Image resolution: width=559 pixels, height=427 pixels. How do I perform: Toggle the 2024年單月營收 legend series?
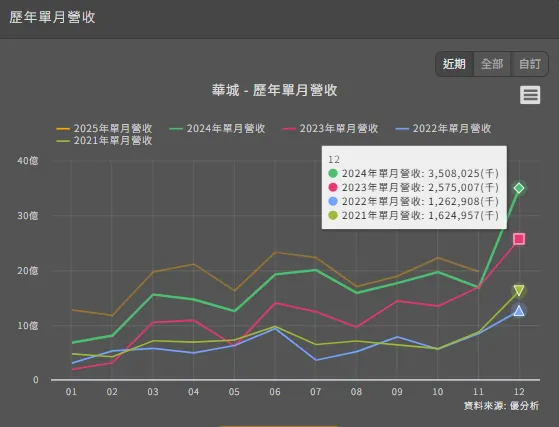(217, 128)
